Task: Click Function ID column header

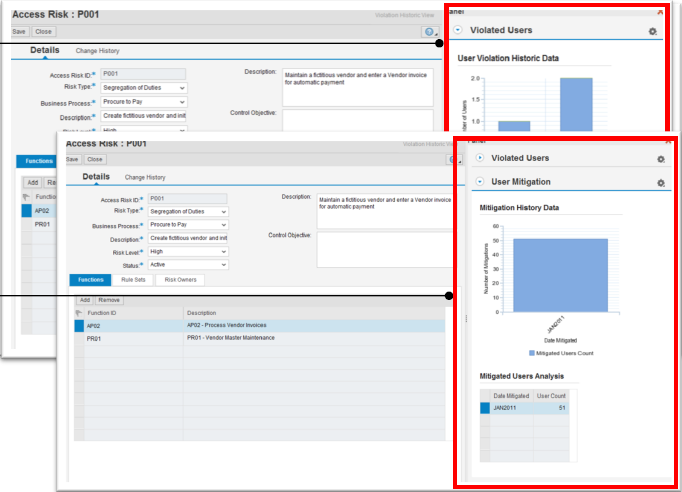Action: coord(133,313)
